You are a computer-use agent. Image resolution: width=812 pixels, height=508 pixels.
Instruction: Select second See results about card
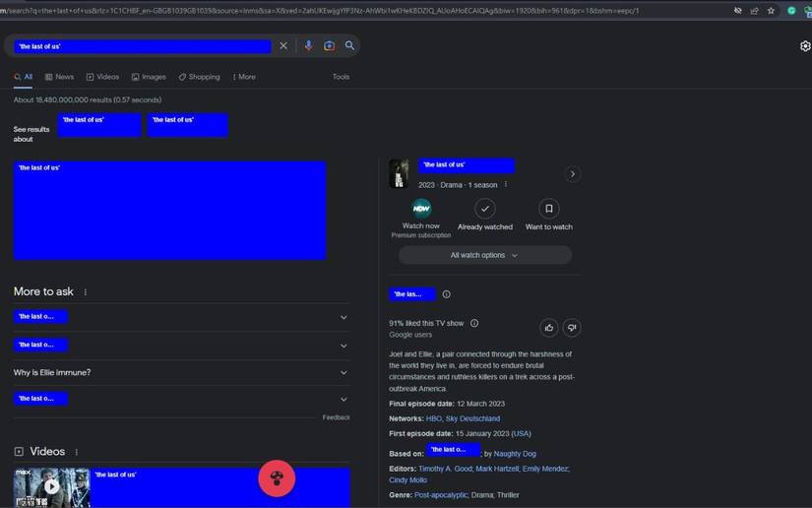(187, 125)
